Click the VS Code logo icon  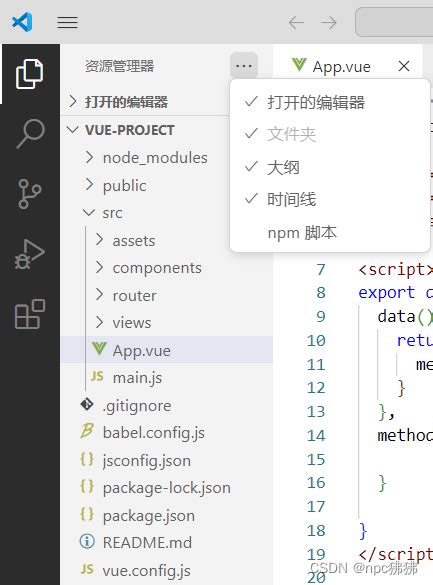22,22
